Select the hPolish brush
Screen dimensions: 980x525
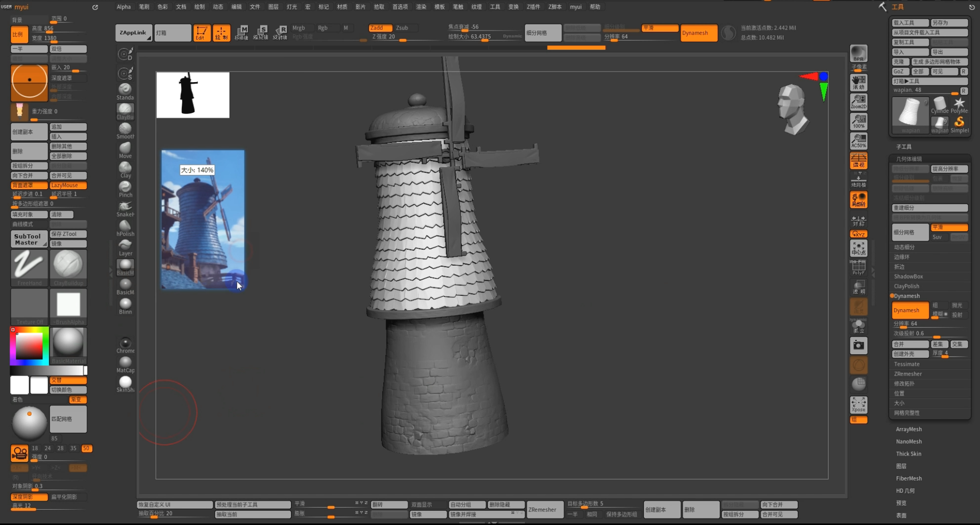point(125,228)
